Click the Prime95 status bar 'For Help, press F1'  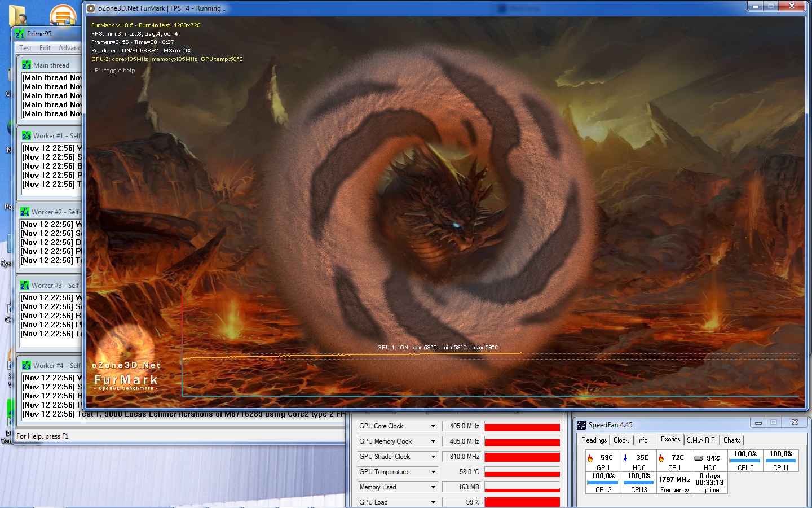[42, 436]
